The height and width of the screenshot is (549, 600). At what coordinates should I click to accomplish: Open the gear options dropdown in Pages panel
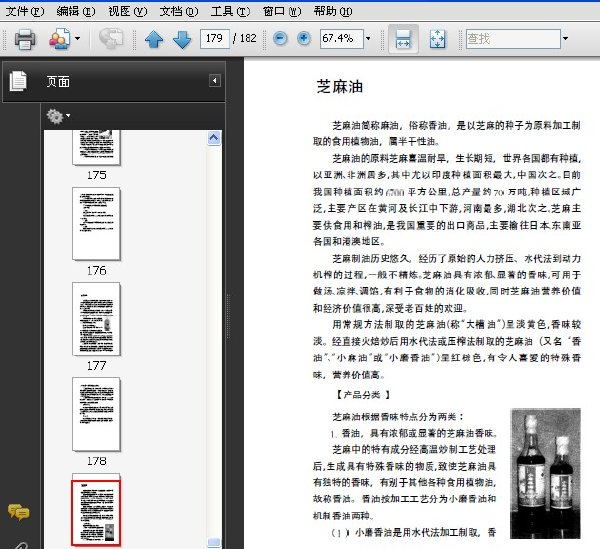point(58,116)
